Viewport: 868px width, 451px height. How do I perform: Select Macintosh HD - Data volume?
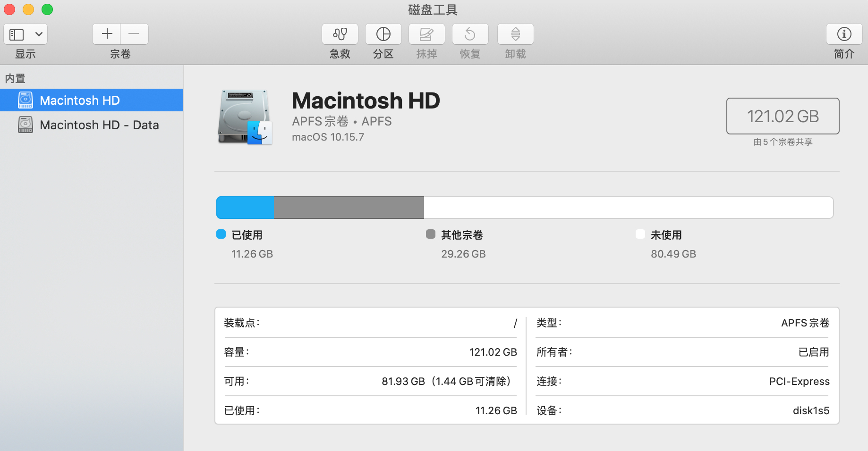[x=99, y=125]
